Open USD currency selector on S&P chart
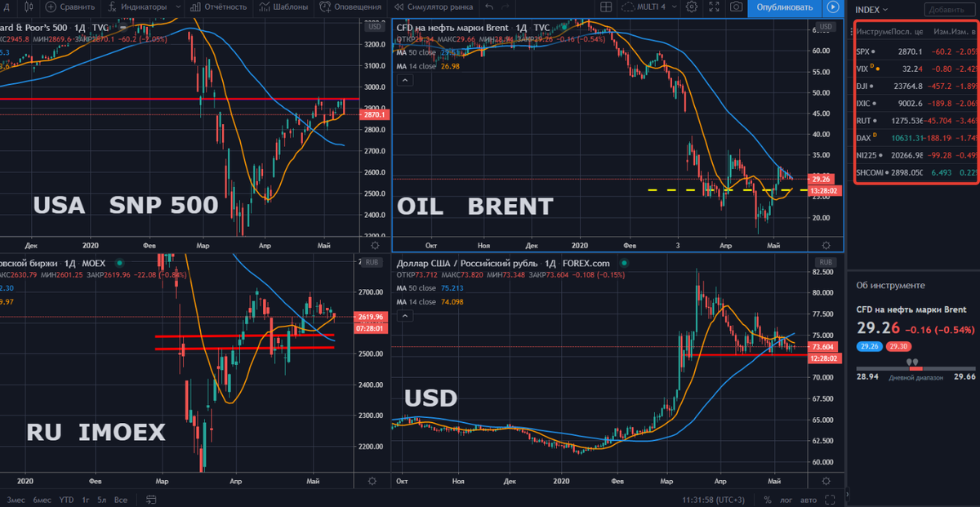Image resolution: width=980 pixels, height=507 pixels. (x=375, y=27)
